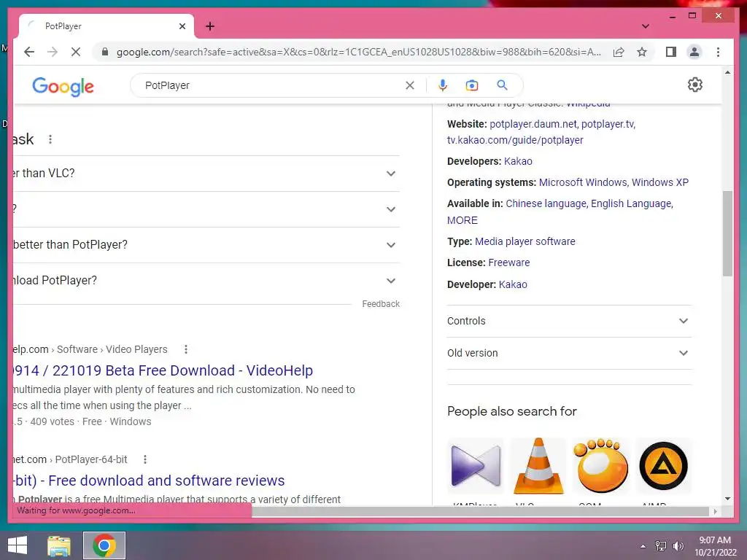The height and width of the screenshot is (560, 747).
Task: Open Kakao link next to Developer
Action: [513, 285]
